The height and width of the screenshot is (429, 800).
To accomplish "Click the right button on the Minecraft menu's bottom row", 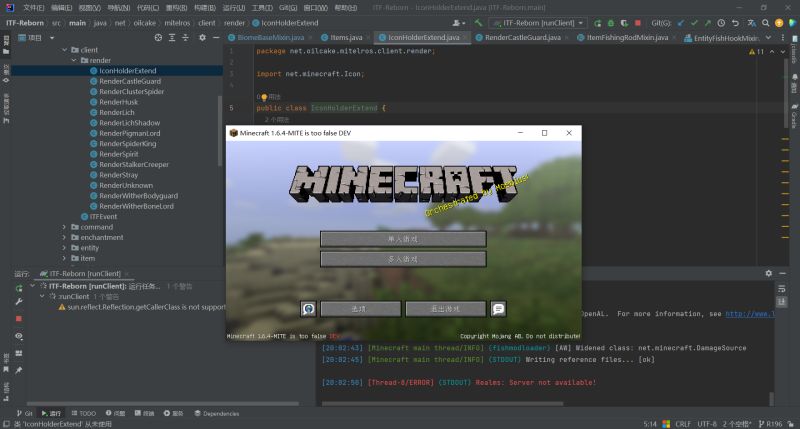I will tap(446, 309).
